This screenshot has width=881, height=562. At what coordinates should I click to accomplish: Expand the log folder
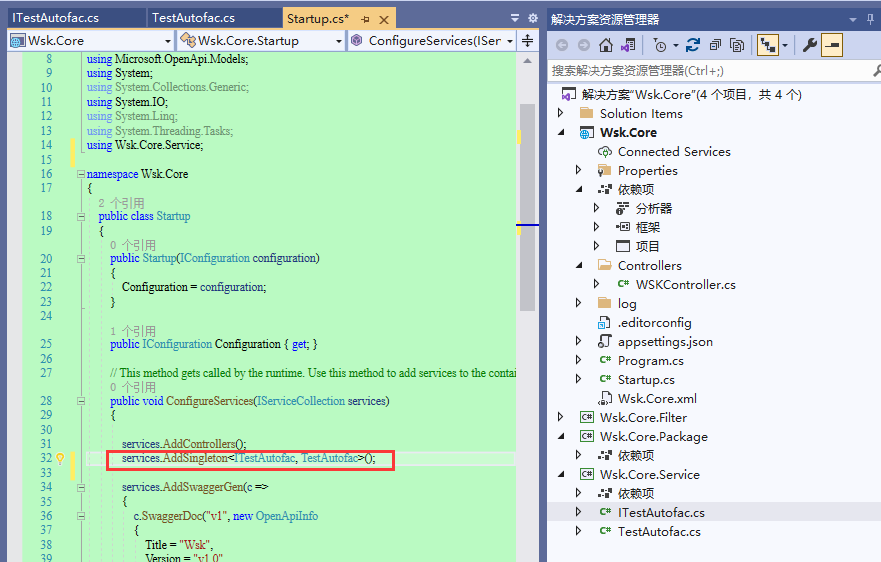[578, 303]
